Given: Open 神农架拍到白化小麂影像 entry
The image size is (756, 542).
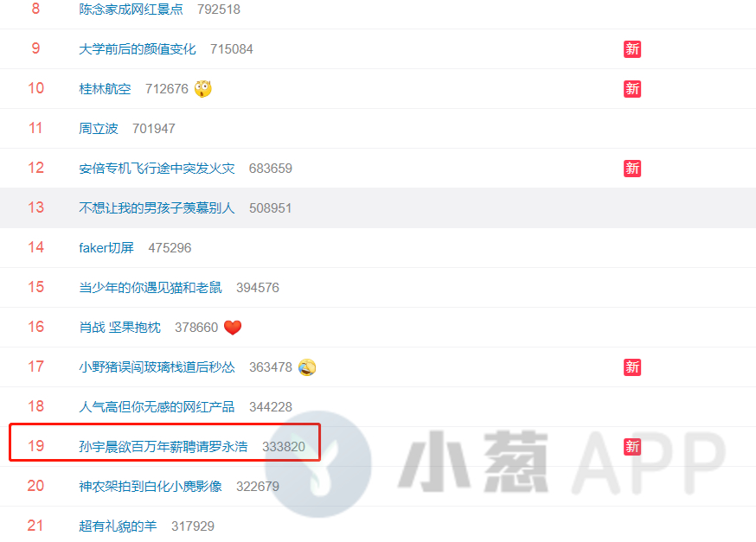Looking at the screenshot, I should 151,487.
